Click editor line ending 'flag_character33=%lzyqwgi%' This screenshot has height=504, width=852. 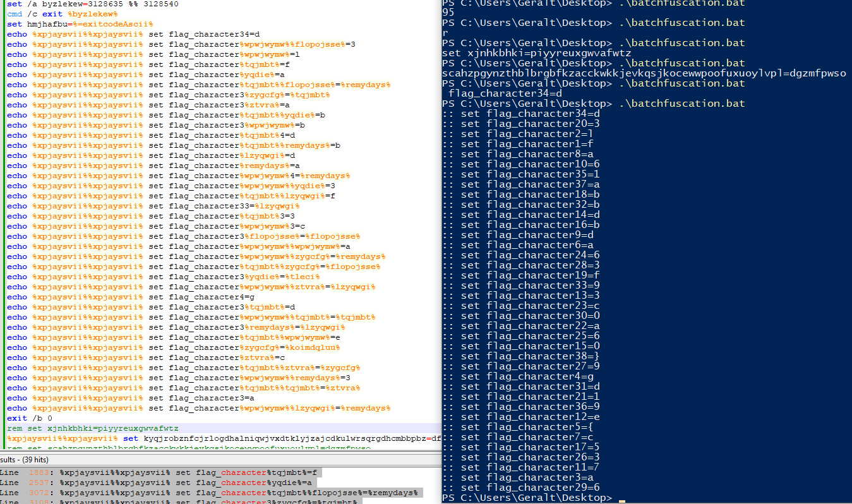tap(153, 206)
